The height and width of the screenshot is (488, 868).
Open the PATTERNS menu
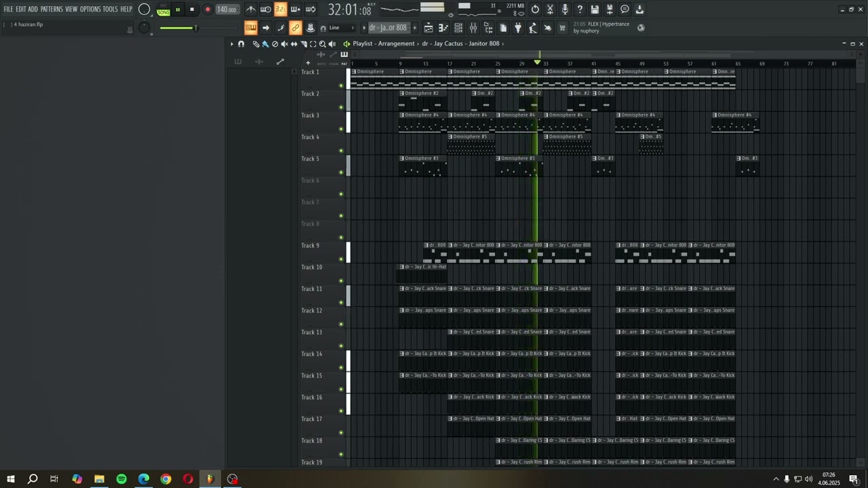(52, 9)
